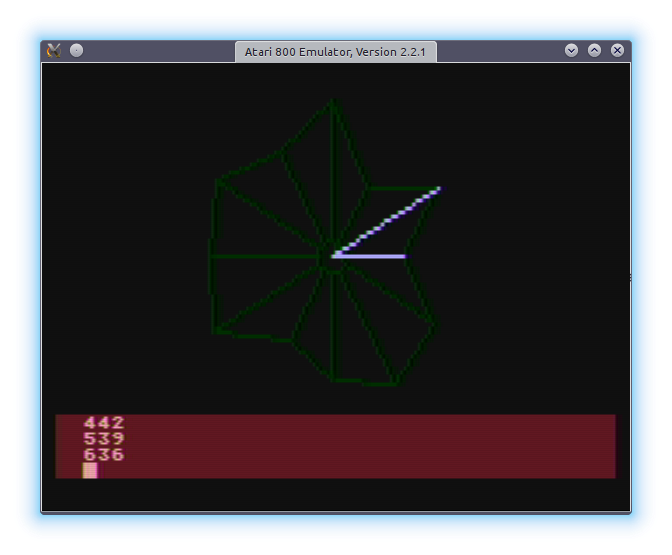Screen dimensions: 672x555
Task: Click the pink text cursor block
Action: tap(90, 470)
